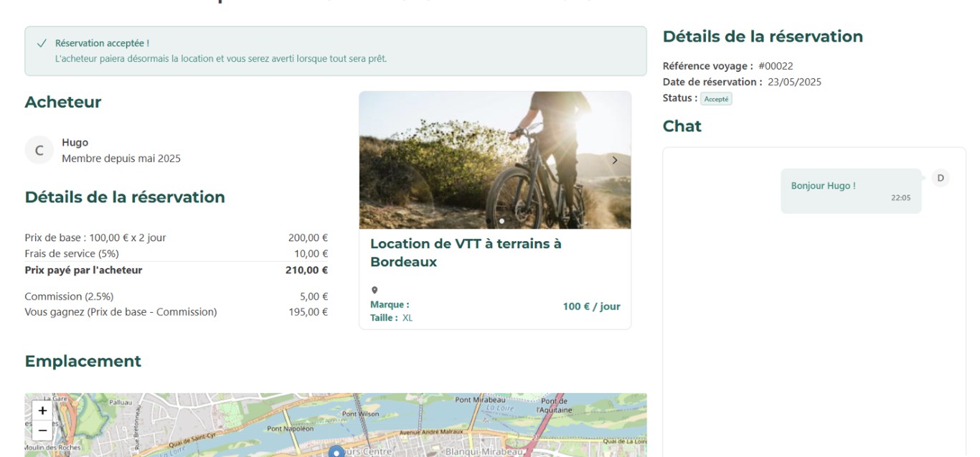The image size is (980, 457).
Task: Click the green checkmark in acceptance banner
Action: (x=42, y=44)
